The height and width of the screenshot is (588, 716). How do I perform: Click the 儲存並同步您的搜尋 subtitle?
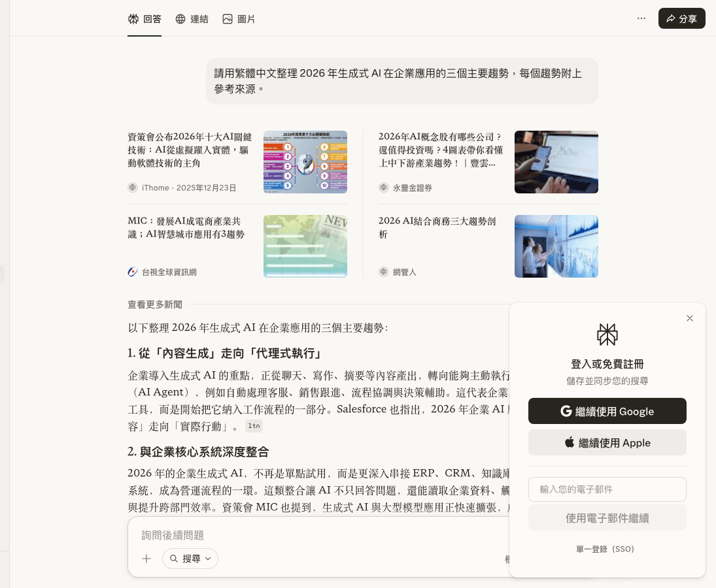pos(607,381)
